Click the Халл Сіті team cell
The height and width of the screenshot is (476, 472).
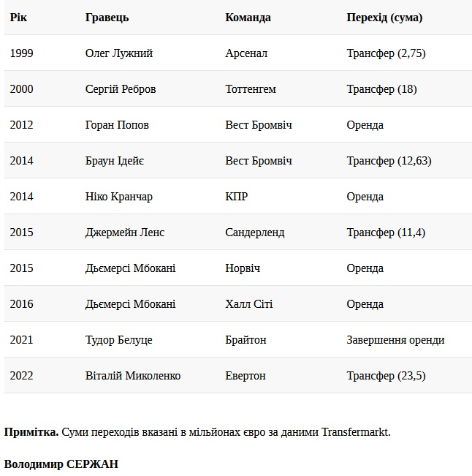click(x=249, y=304)
